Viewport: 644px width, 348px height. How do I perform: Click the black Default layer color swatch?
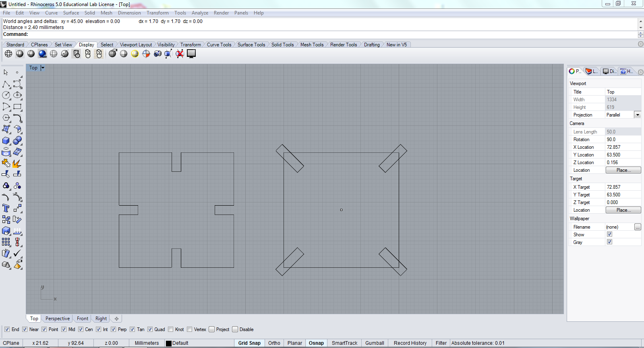pyautogui.click(x=169, y=343)
